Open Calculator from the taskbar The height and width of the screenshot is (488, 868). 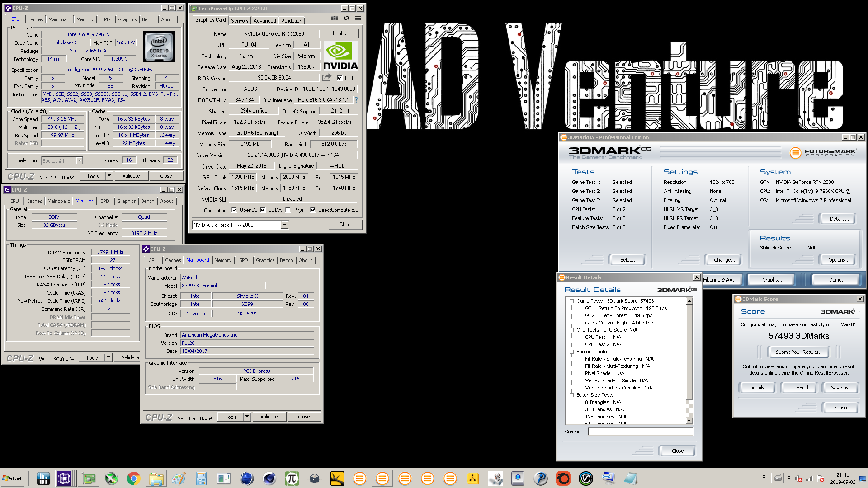pos(201,478)
